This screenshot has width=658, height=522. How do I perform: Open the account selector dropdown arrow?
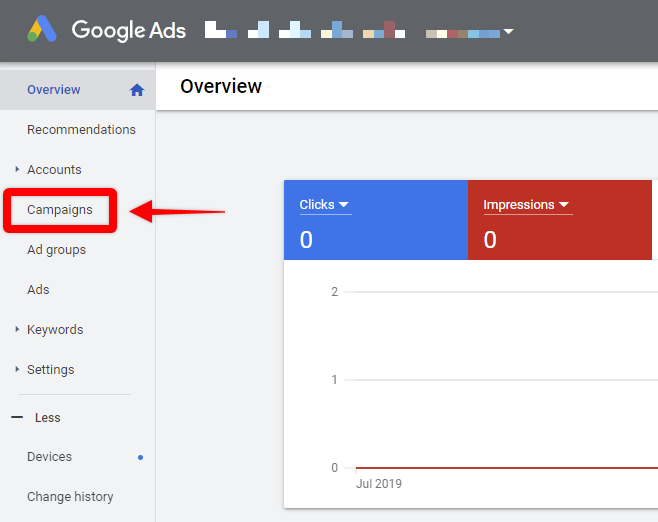pos(508,31)
